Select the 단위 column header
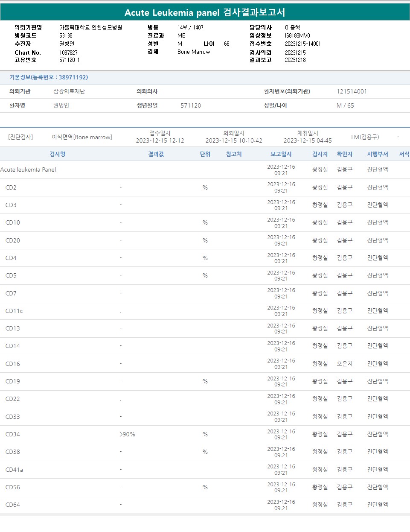410x532 pixels. tap(205, 154)
